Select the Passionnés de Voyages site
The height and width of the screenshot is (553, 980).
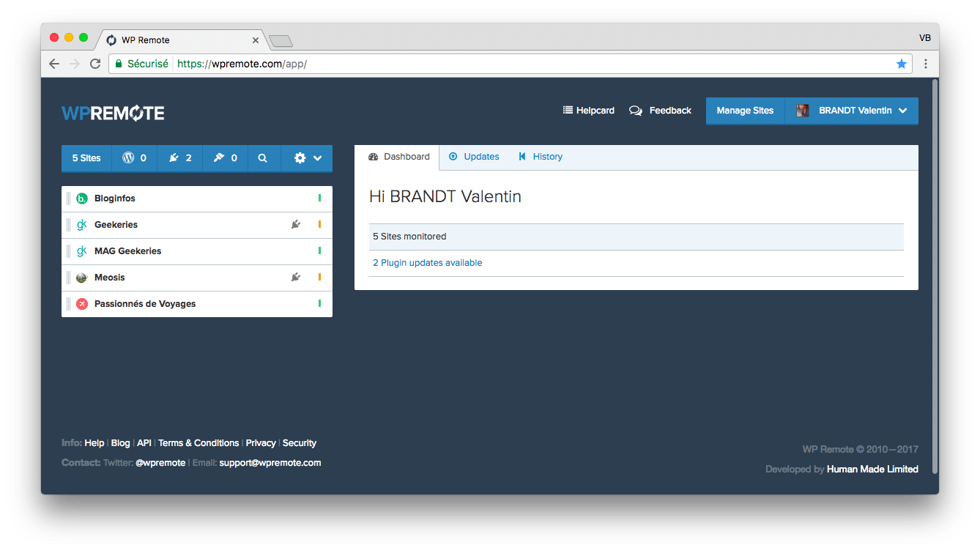(197, 304)
